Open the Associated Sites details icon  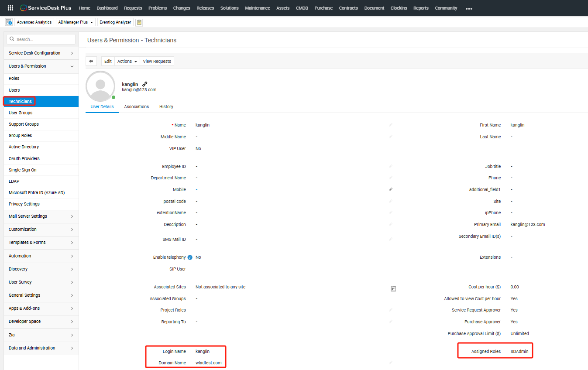(393, 289)
